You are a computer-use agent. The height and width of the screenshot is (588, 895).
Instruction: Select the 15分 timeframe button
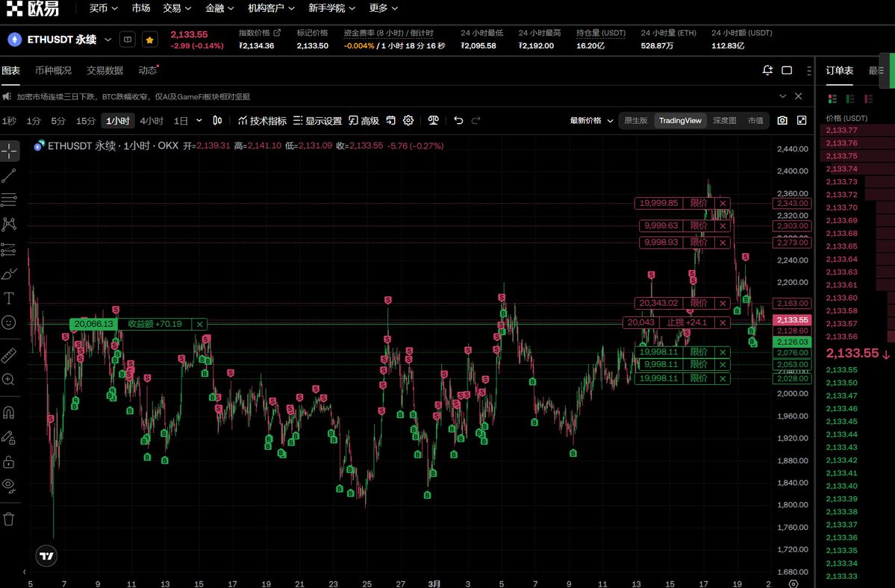coord(86,120)
